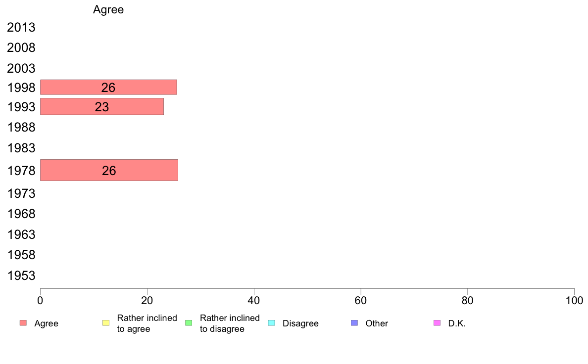Click the cyan Disagree legend swatch
Image resolution: width=588 pixels, height=364 pixels.
(271, 323)
